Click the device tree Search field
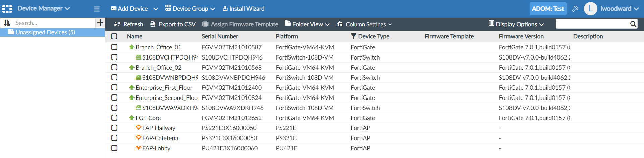 (x=54, y=23)
